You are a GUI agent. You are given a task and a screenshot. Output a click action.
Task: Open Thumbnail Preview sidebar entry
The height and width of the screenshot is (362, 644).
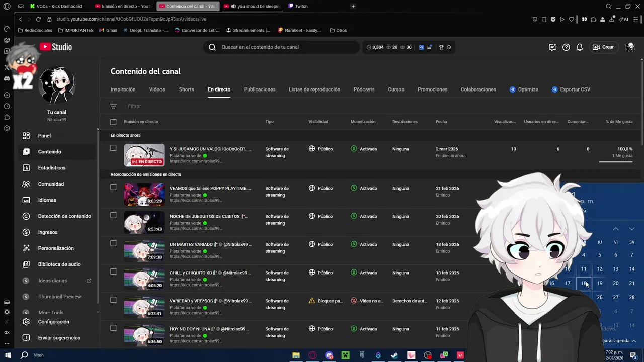tap(59, 297)
